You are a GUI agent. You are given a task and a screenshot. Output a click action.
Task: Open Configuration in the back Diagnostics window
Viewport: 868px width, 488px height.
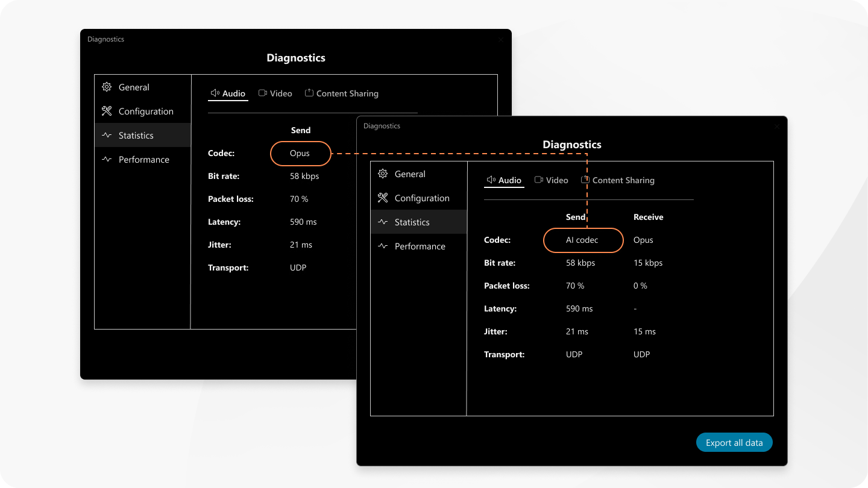(142, 111)
